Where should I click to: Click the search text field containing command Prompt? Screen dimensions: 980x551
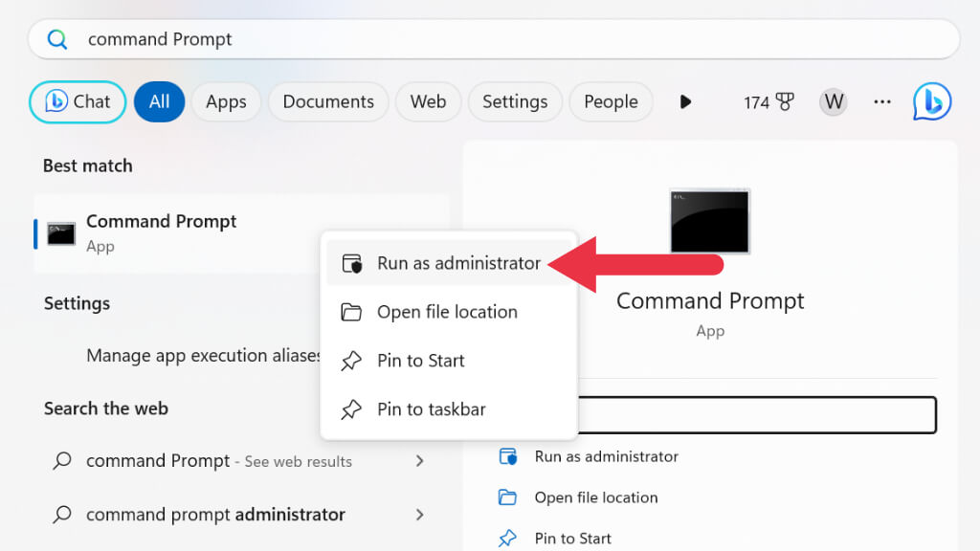point(494,39)
